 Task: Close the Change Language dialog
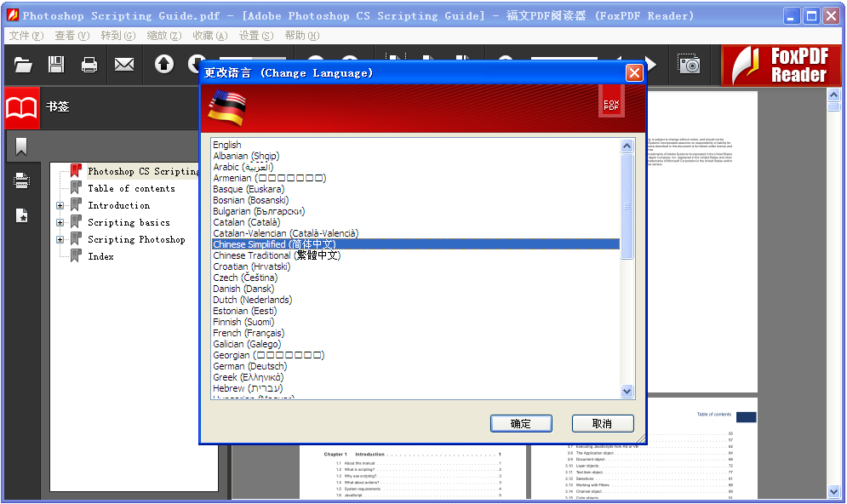(634, 72)
